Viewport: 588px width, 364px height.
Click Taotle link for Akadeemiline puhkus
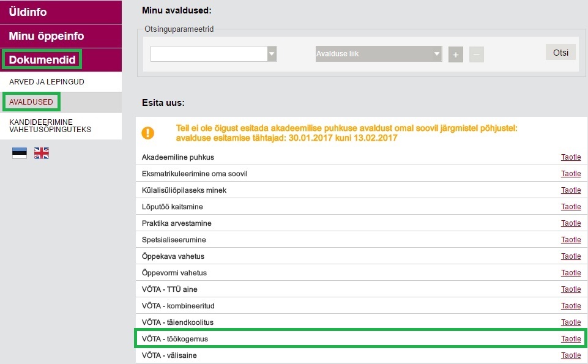pyautogui.click(x=571, y=157)
